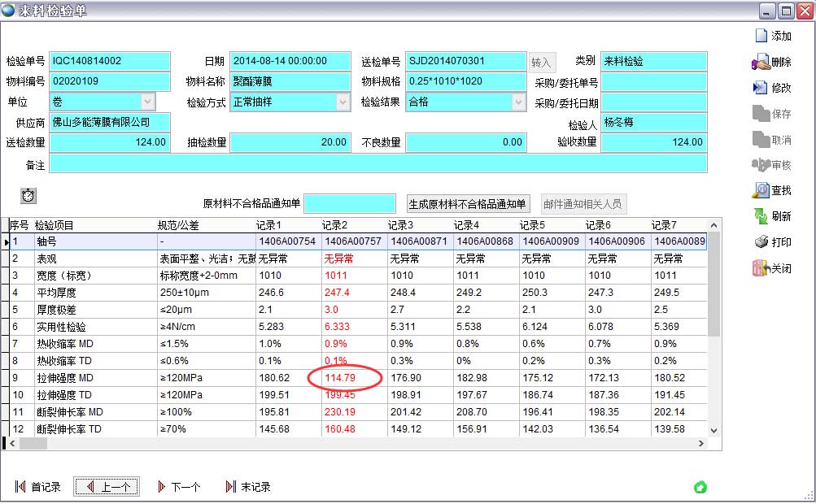Go to previous record with 上一个

click(x=107, y=486)
